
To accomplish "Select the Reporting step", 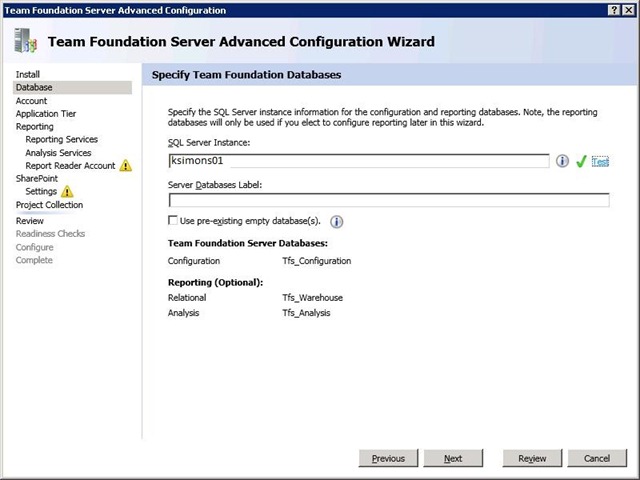I will 35,127.
